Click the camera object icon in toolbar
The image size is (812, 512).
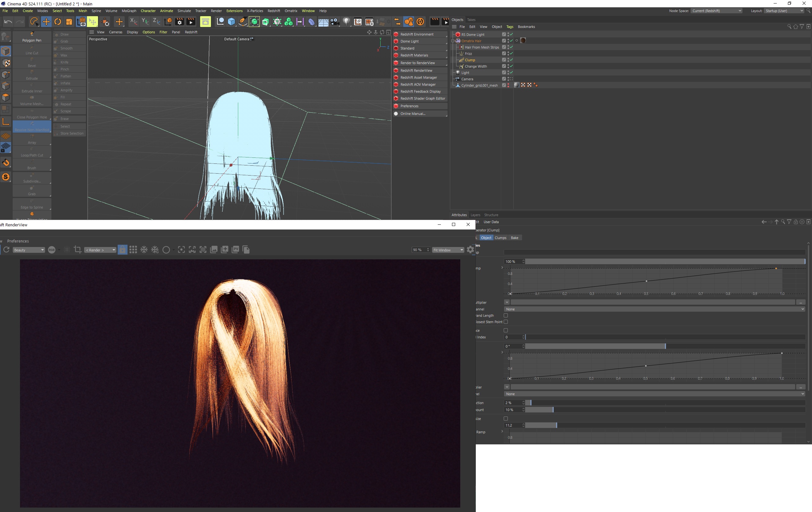(335, 22)
